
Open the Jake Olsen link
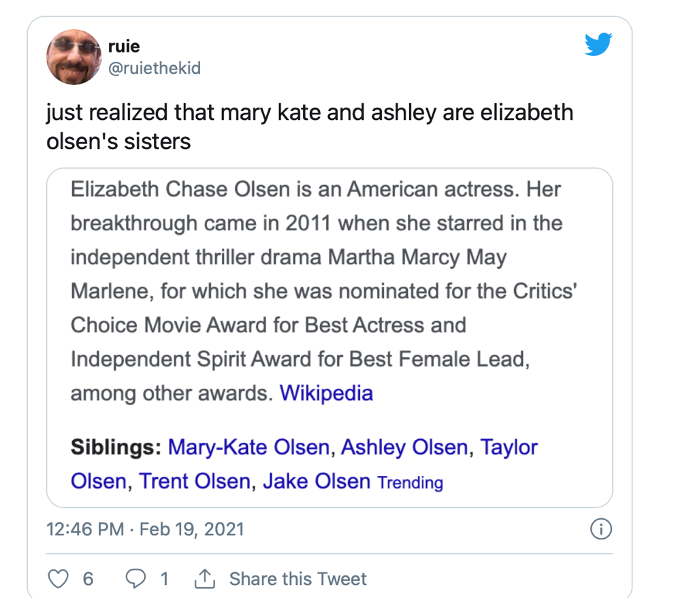click(x=316, y=481)
